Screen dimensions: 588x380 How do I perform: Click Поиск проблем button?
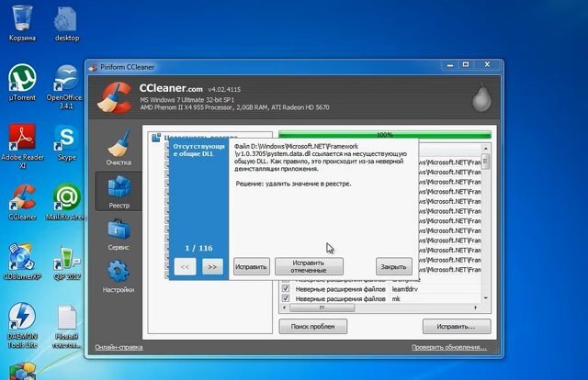point(312,327)
